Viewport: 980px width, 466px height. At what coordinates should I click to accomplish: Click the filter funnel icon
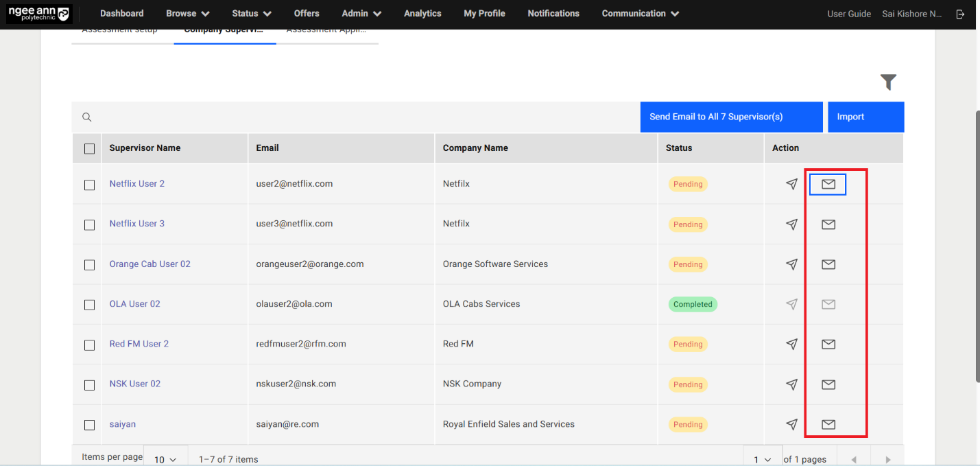coord(888,82)
